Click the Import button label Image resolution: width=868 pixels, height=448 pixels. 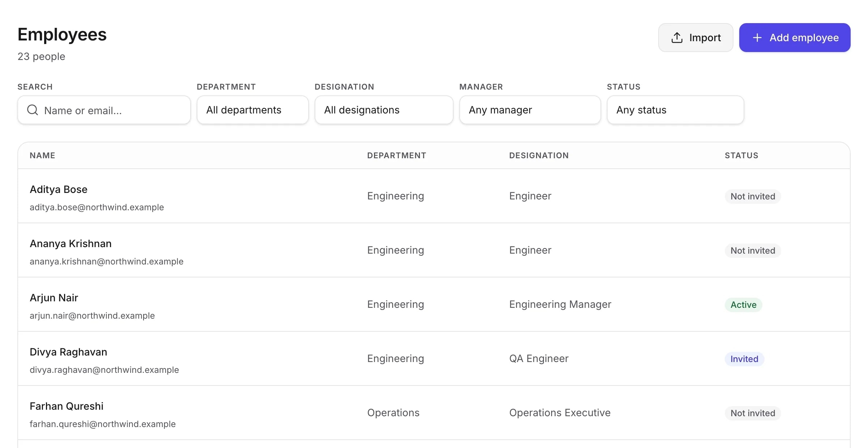click(705, 38)
